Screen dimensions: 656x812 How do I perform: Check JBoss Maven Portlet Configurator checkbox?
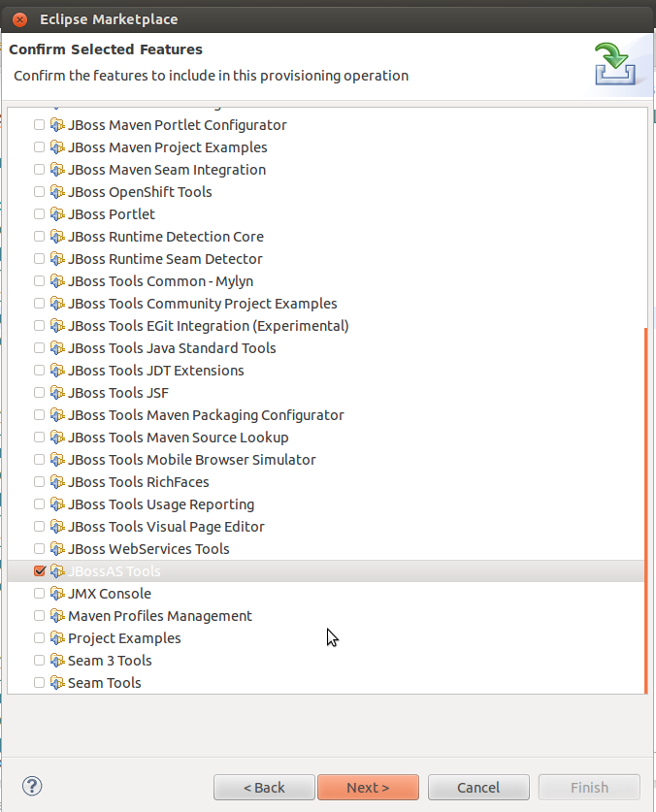click(x=39, y=125)
